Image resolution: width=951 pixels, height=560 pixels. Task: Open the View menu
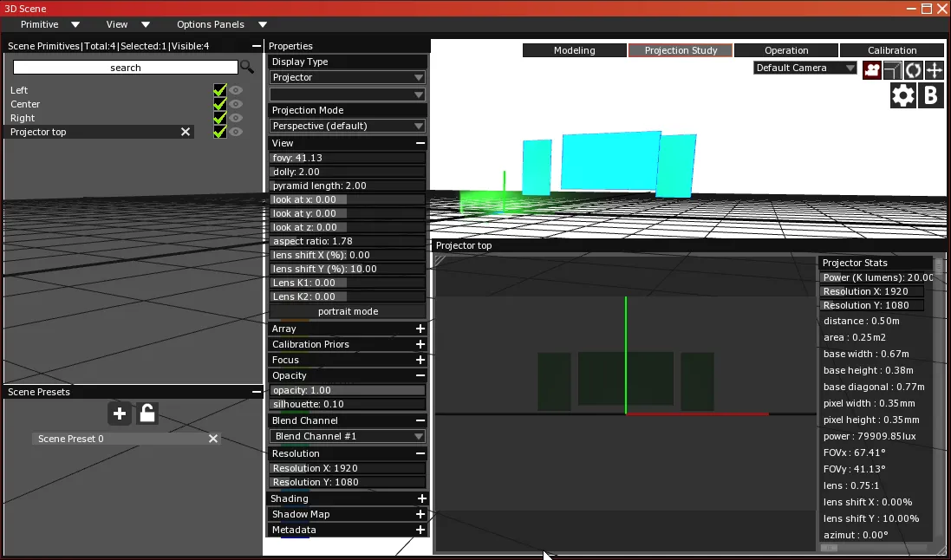pos(128,24)
